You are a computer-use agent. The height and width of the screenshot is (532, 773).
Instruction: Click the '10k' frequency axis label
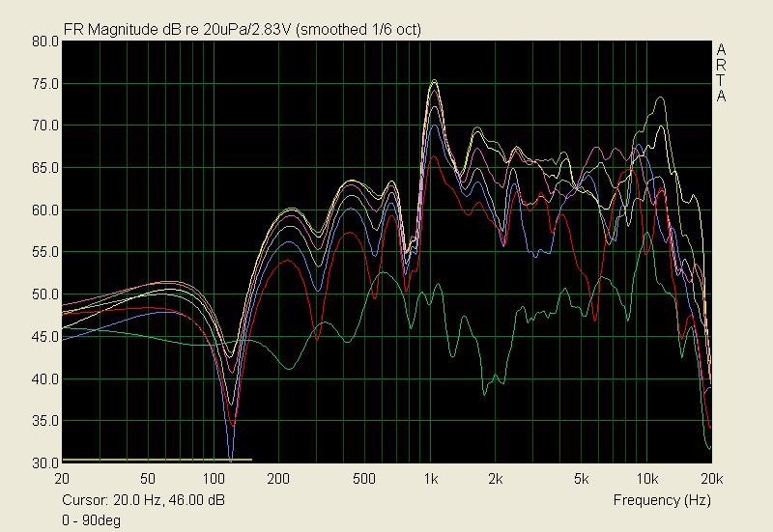(647, 479)
